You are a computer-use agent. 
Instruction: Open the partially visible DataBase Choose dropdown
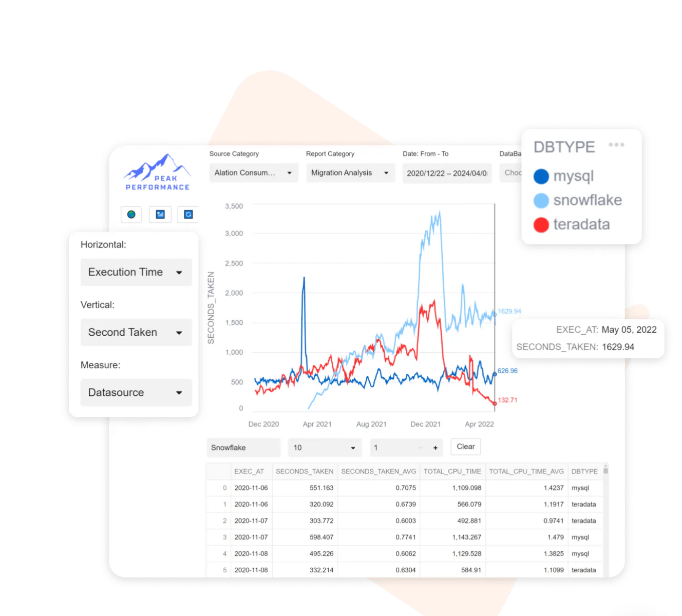point(511,173)
